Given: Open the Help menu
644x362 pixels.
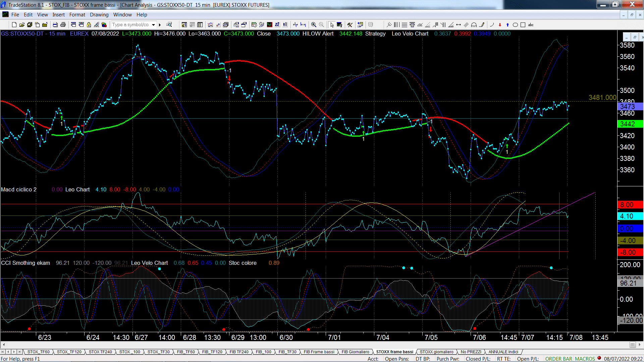Looking at the screenshot, I should point(142,15).
